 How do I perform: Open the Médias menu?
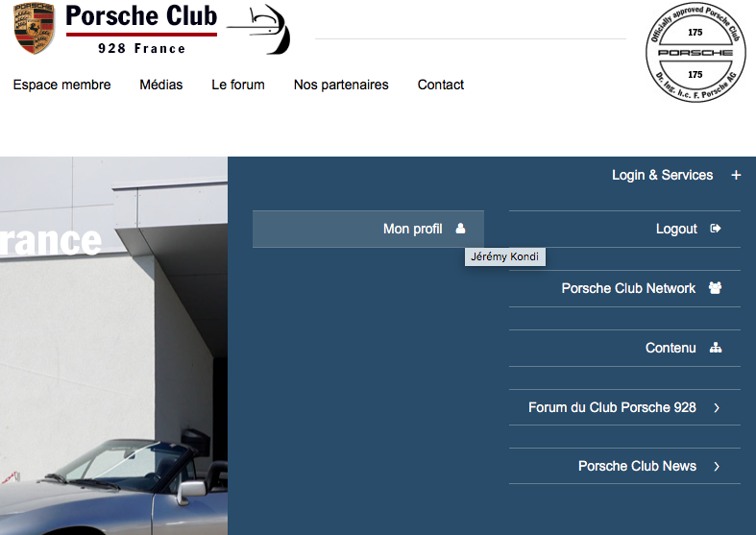coord(161,85)
